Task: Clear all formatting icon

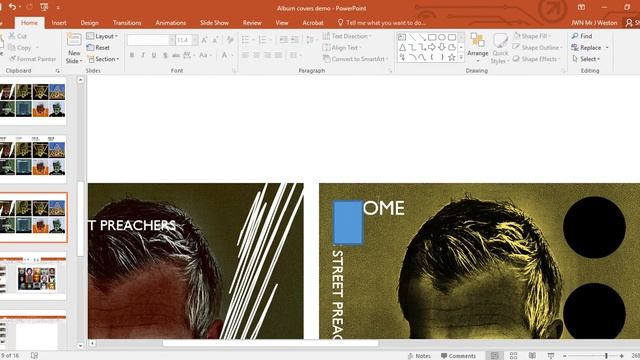Action: [x=230, y=40]
